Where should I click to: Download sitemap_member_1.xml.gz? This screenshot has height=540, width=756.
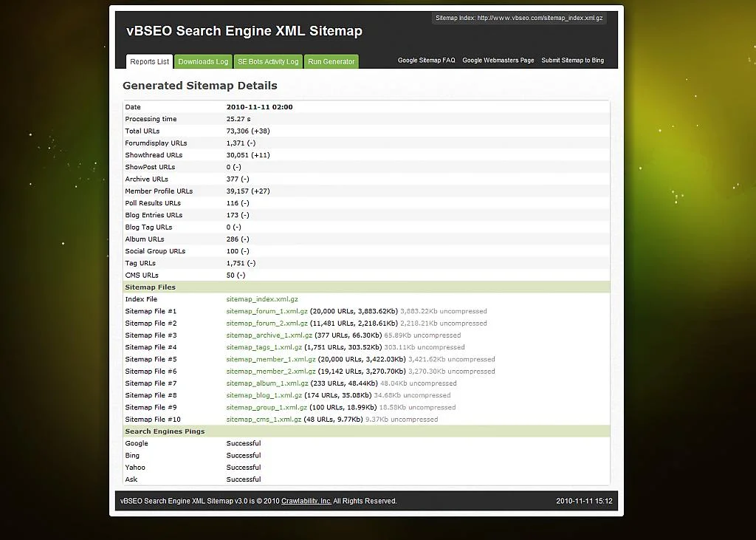click(270, 360)
